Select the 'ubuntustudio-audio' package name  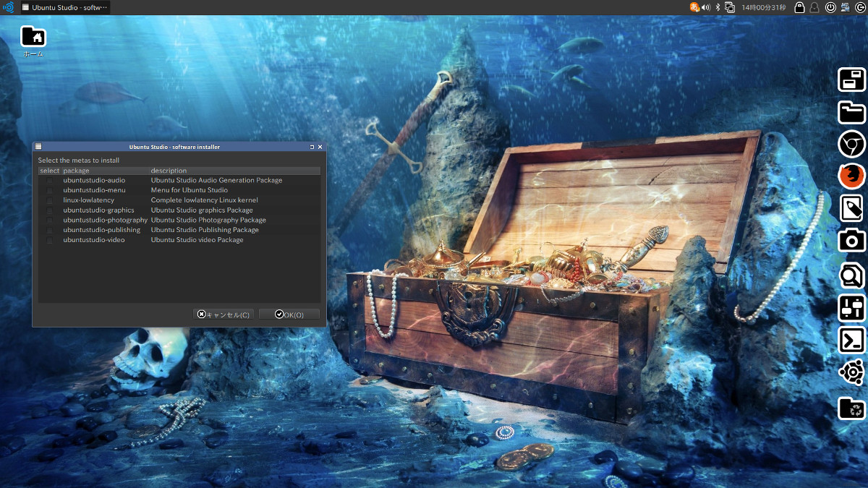[x=94, y=180]
